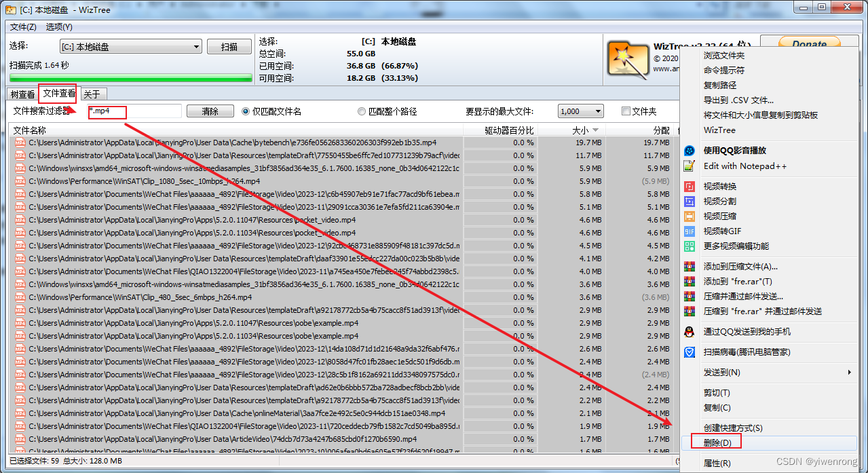Switch to the 树查看 tab

click(x=22, y=94)
